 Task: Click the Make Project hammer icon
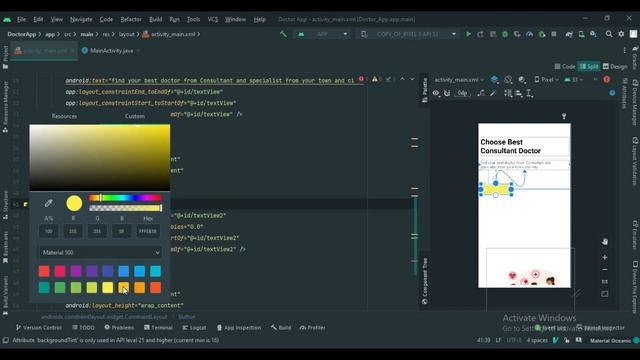[x=283, y=34]
